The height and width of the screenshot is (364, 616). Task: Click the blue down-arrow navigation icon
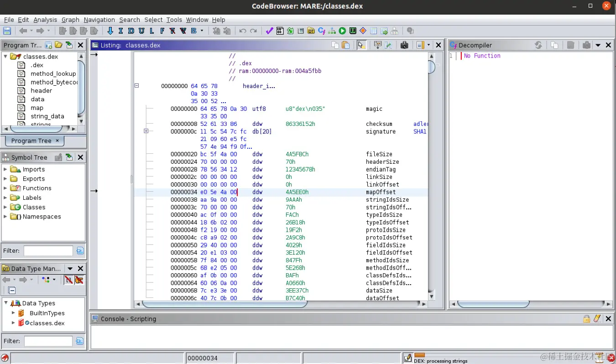pyautogui.click(x=110, y=31)
